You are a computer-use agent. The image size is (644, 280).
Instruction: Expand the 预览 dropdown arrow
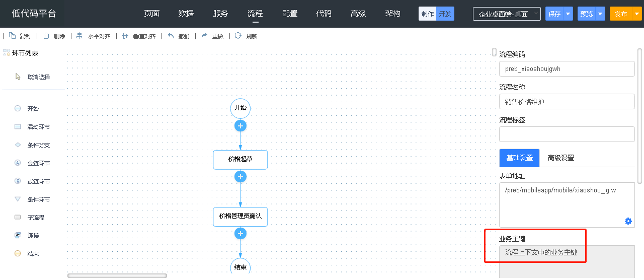pos(600,14)
